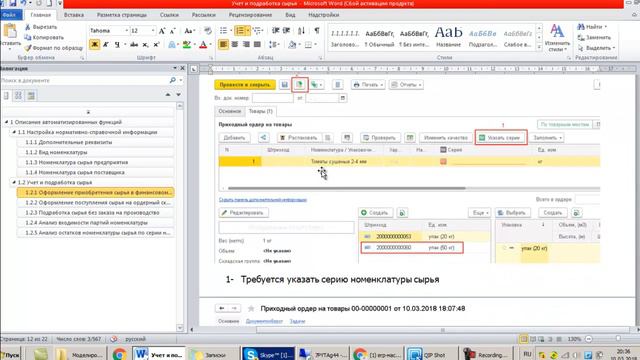Click the Grow Font icon
The width and height of the screenshot is (640, 360).
162,31
